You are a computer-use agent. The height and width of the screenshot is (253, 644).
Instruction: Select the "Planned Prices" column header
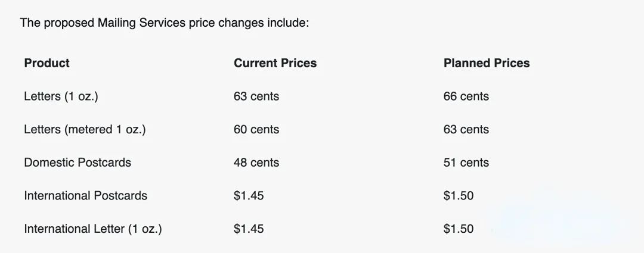pos(486,63)
